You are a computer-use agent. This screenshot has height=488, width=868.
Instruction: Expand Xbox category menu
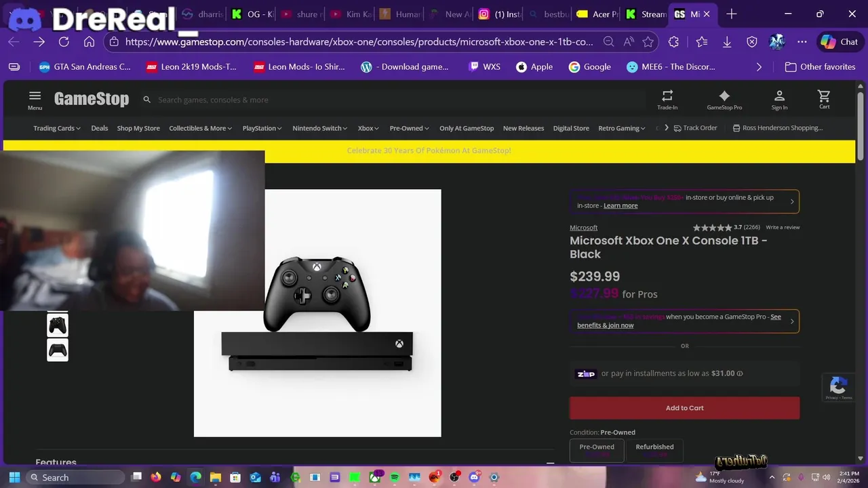click(x=368, y=128)
